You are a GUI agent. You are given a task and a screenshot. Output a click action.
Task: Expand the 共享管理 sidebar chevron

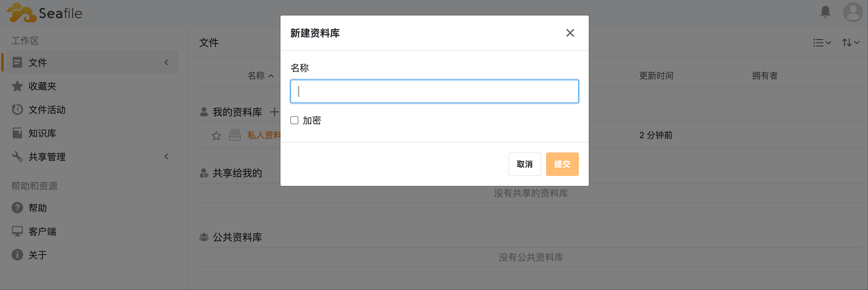166,156
